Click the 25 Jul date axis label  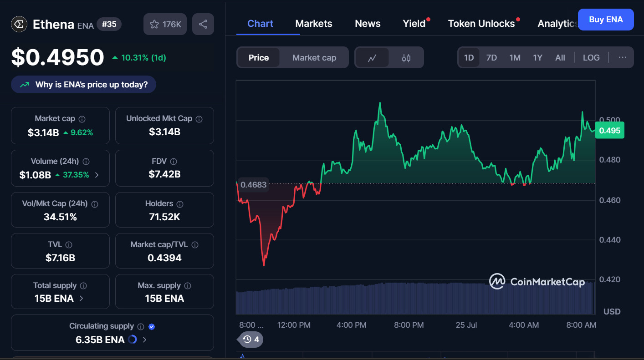[466, 325]
